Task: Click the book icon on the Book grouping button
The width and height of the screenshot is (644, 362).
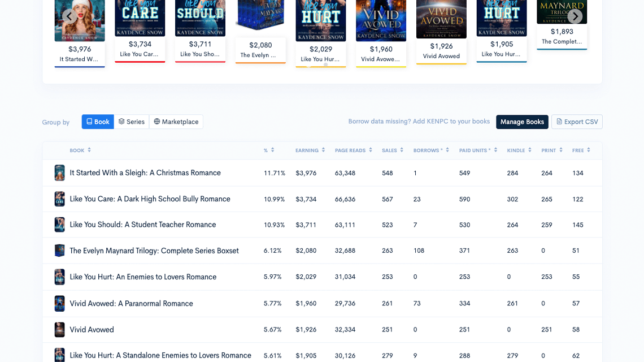Action: (90, 122)
